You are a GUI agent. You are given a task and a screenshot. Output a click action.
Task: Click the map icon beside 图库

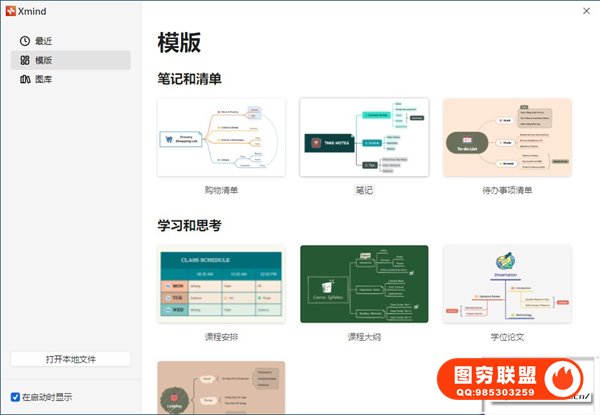tap(25, 79)
